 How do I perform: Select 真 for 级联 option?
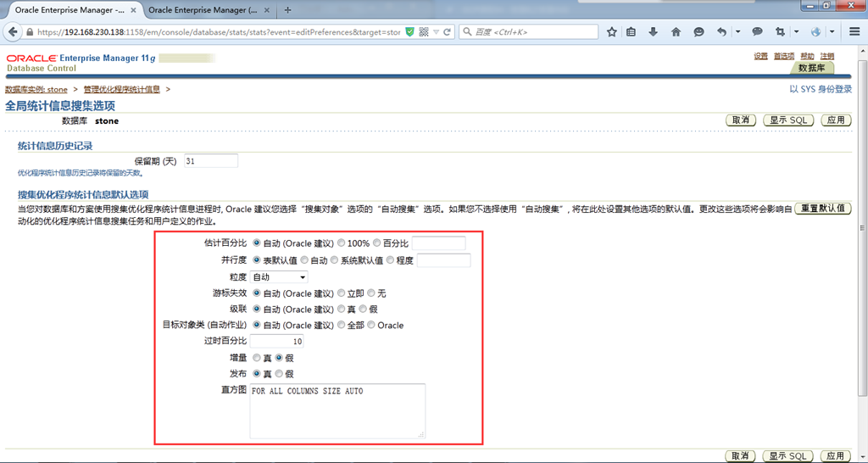(342, 309)
